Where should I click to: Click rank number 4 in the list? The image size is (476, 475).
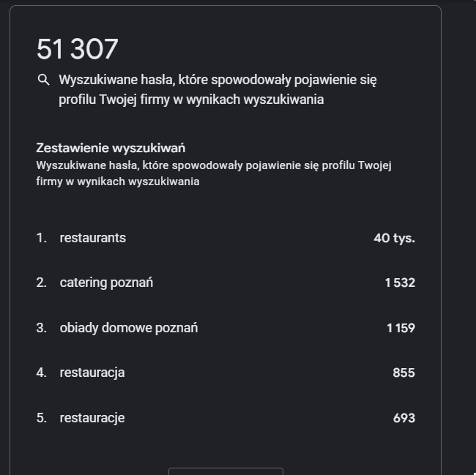pos(41,373)
